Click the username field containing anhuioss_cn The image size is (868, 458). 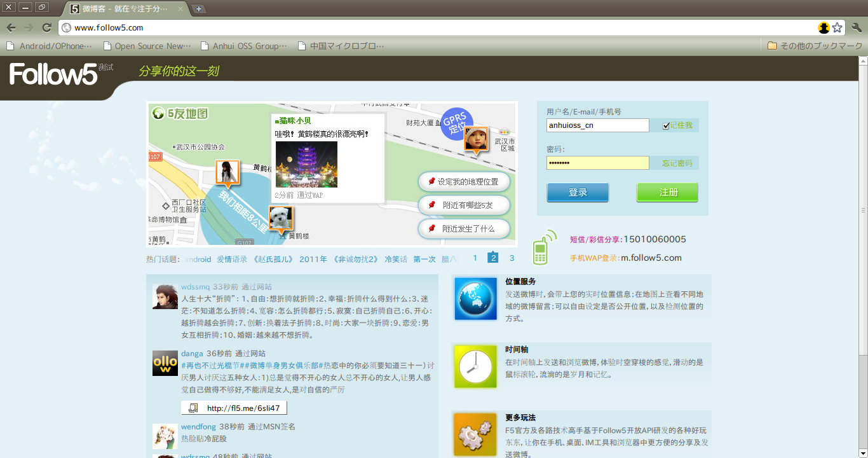click(x=598, y=125)
